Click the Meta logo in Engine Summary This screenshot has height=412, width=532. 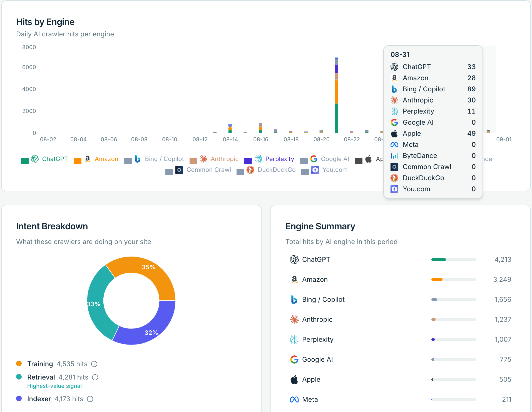294,400
